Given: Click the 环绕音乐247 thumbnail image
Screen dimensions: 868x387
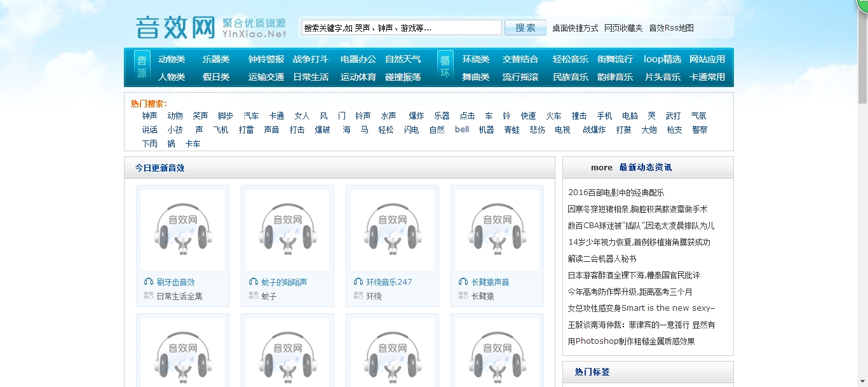Looking at the screenshot, I should pyautogui.click(x=392, y=230).
